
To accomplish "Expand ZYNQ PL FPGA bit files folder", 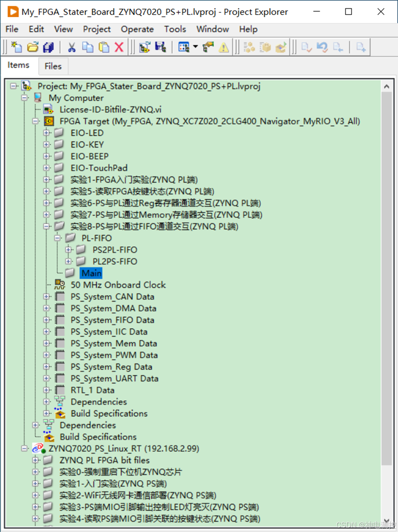I will (35, 460).
